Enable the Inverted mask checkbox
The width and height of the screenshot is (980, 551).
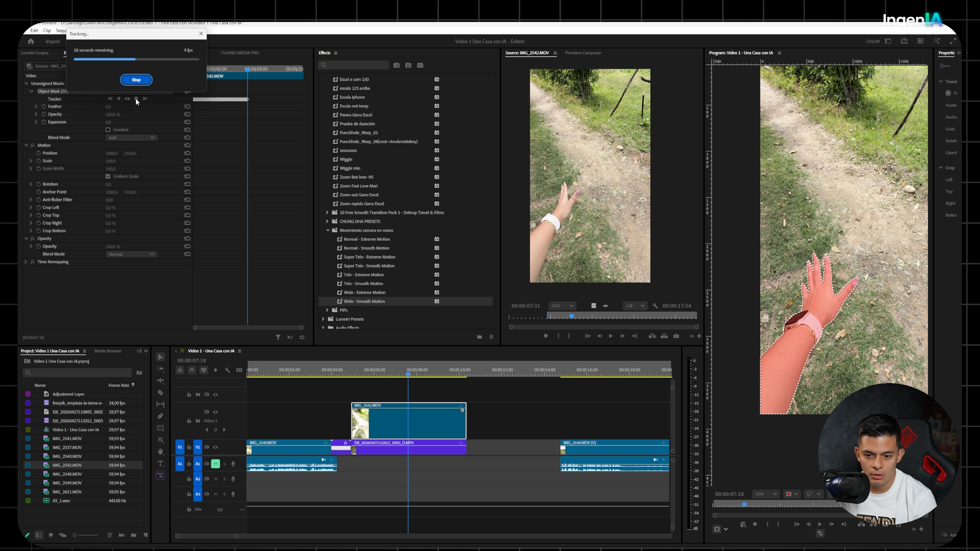[x=108, y=130]
